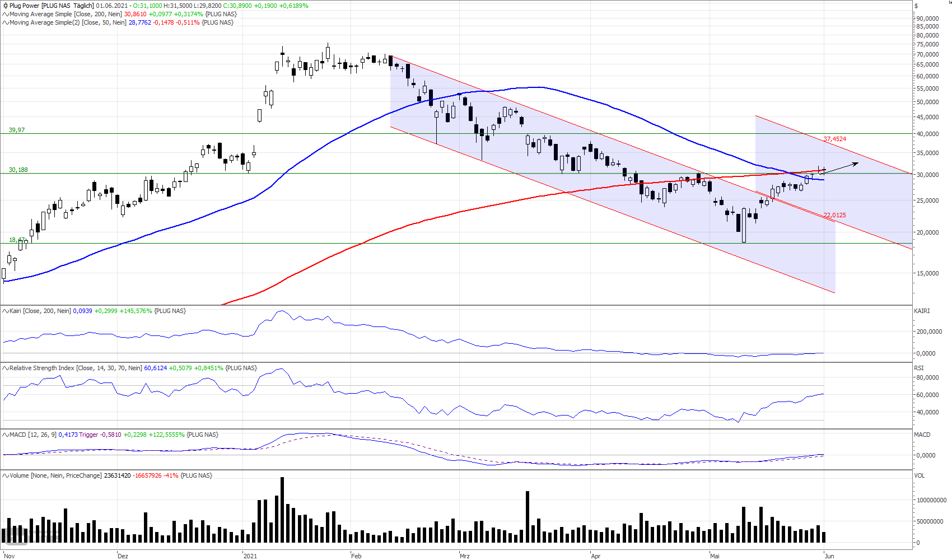Click the $ currency label atop the price axis
Image resolution: width=952 pixels, height=560 pixels.
(x=916, y=6)
